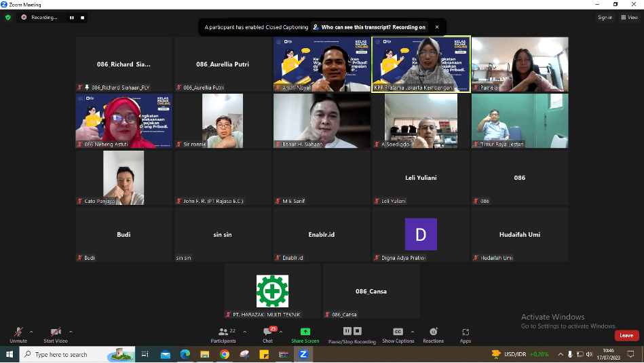Click the green encryption shield icon
The height and width of the screenshot is (363, 644).
(x=8, y=18)
